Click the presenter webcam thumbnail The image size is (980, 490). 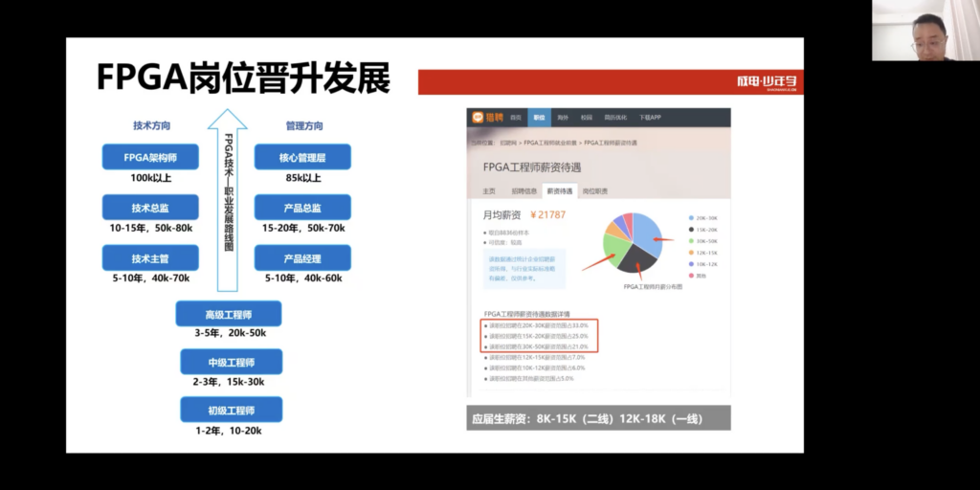point(925,31)
